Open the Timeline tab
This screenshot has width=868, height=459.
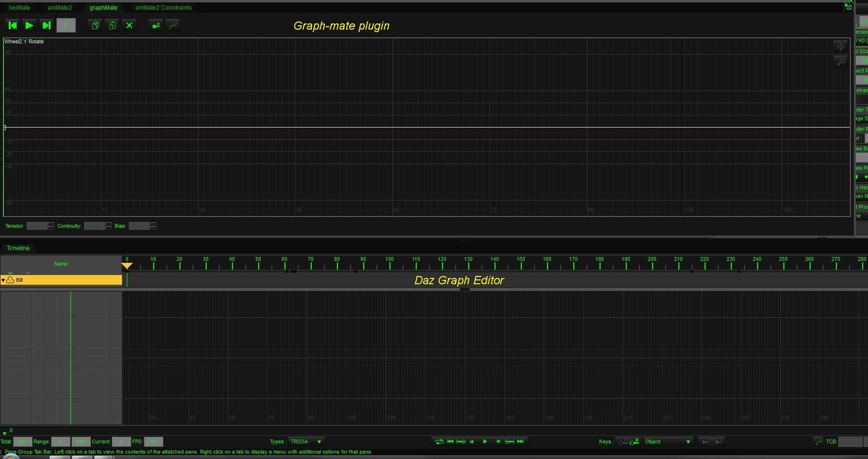[x=18, y=248]
